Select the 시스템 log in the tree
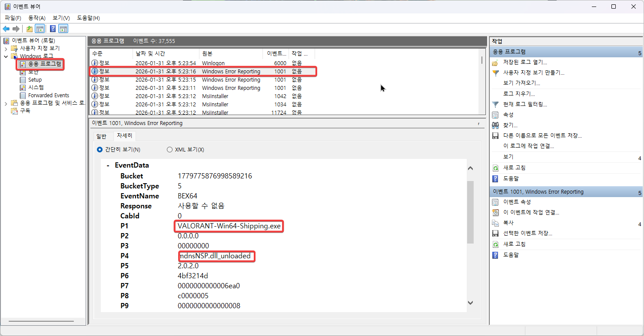644x336 pixels. tap(36, 87)
